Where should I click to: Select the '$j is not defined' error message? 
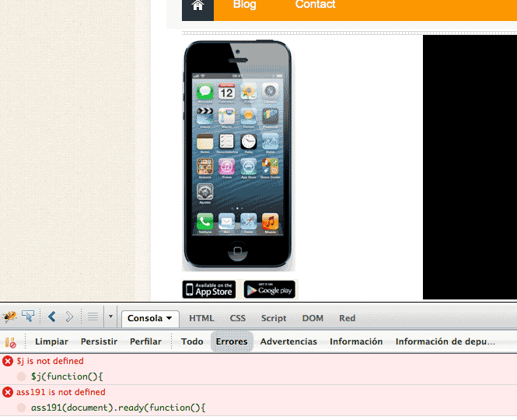(50, 361)
